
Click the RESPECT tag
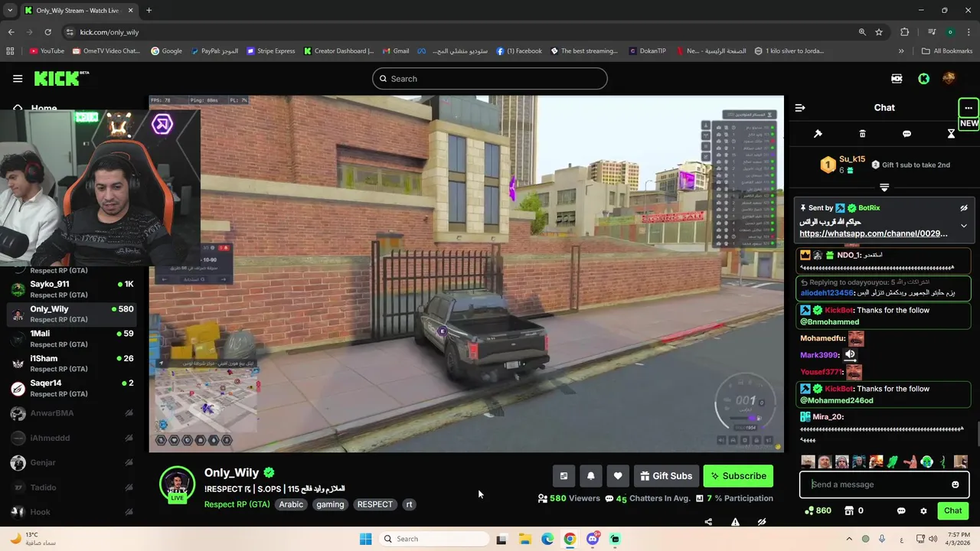[x=375, y=504]
